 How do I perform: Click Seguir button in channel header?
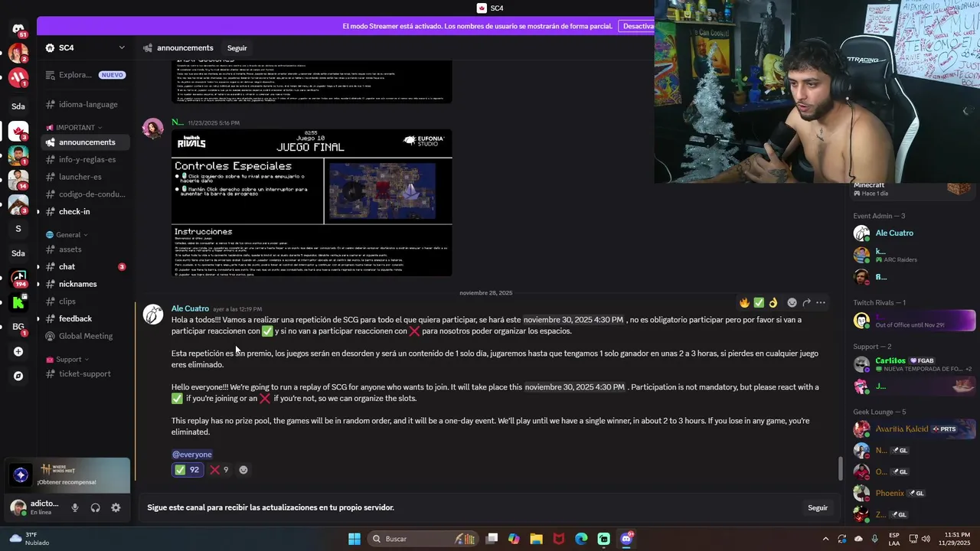[x=237, y=48]
